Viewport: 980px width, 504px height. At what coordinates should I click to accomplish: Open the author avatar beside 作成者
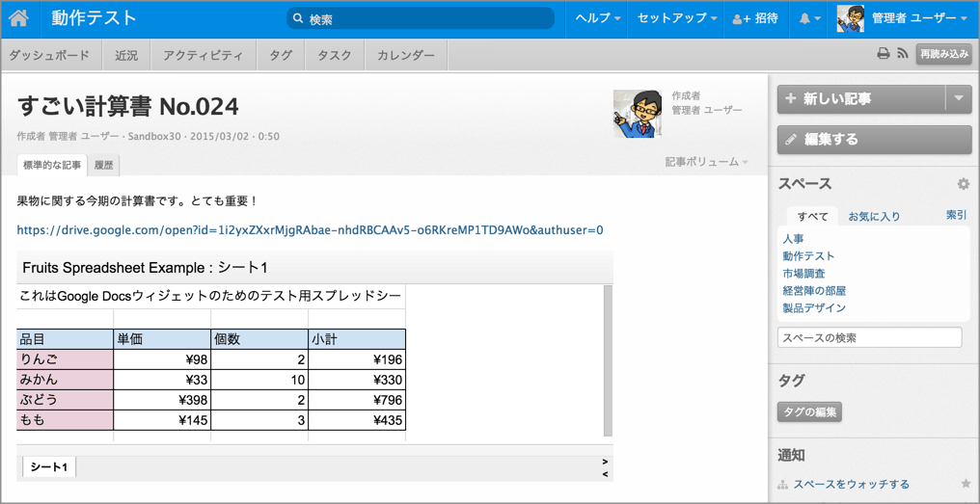638,113
